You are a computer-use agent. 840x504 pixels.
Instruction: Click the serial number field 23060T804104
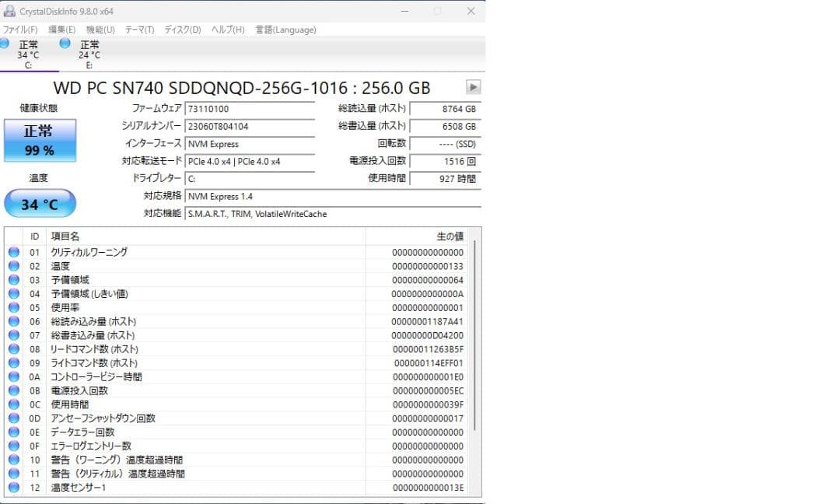point(250,127)
